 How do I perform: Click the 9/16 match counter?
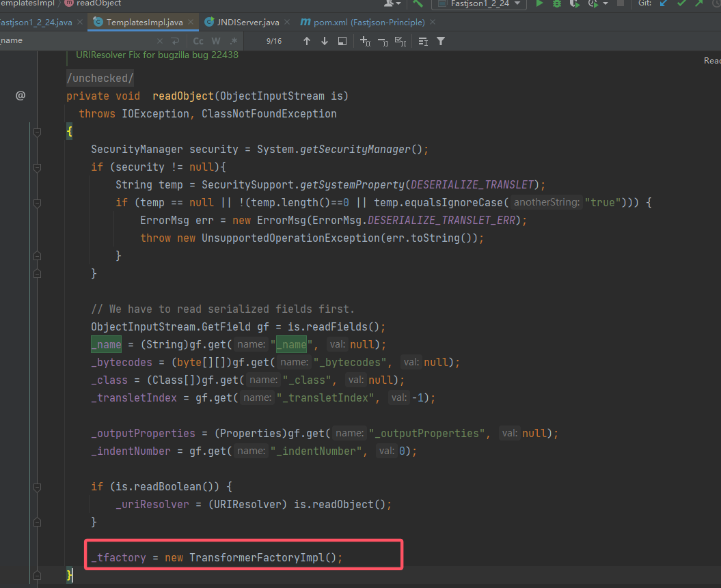(x=274, y=42)
